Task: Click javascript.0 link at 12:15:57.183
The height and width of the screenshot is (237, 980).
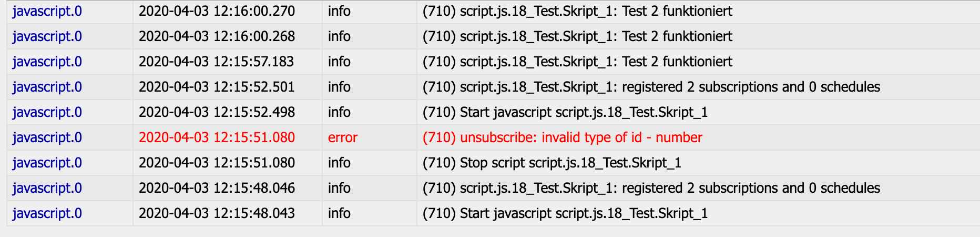Action: pyautogui.click(x=47, y=62)
